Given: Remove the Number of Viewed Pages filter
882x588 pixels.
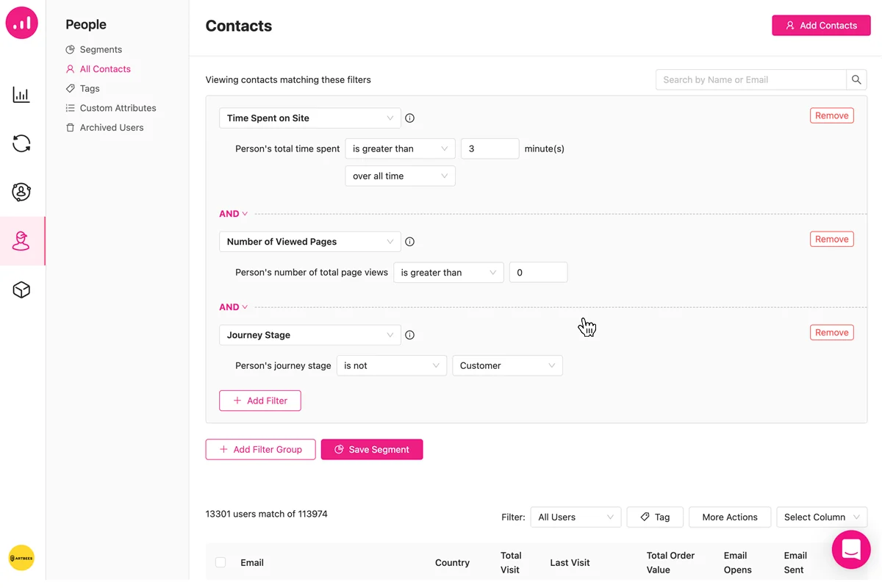Looking at the screenshot, I should pos(832,239).
